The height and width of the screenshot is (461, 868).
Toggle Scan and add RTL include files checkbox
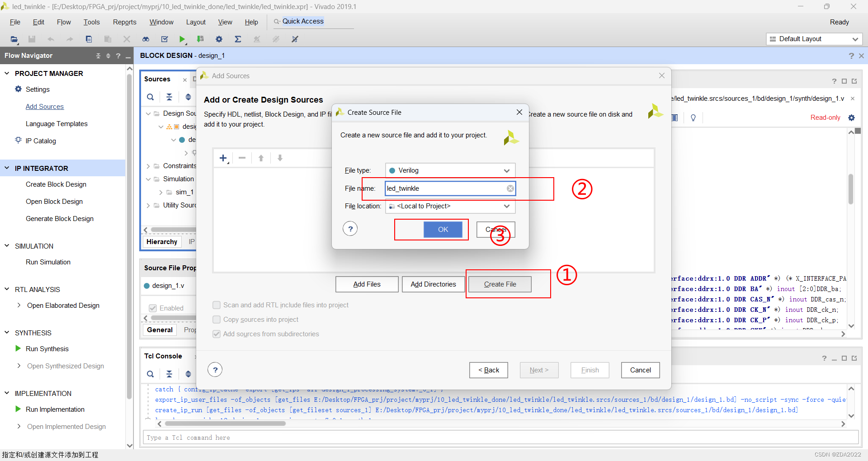[217, 305]
